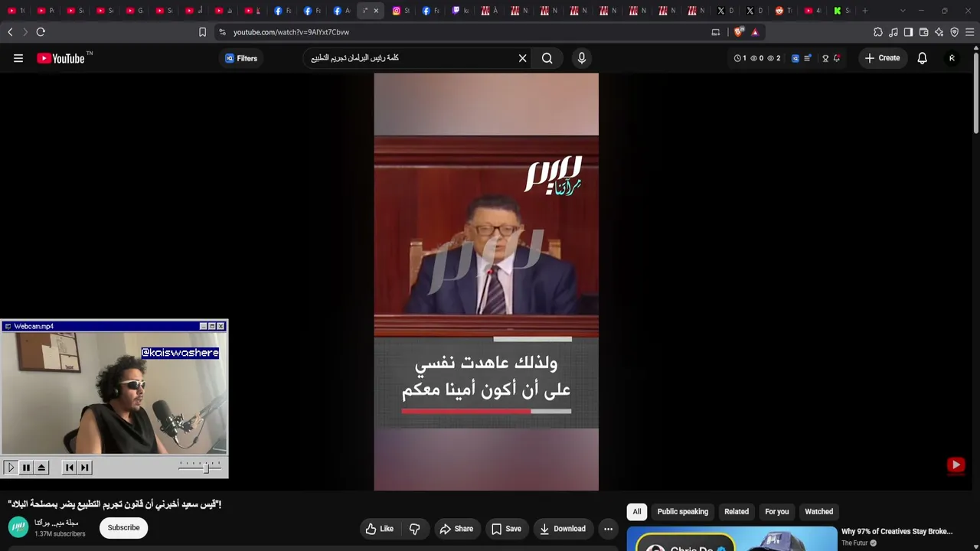Open the media control music note icon
The image size is (980, 551).
point(893,32)
